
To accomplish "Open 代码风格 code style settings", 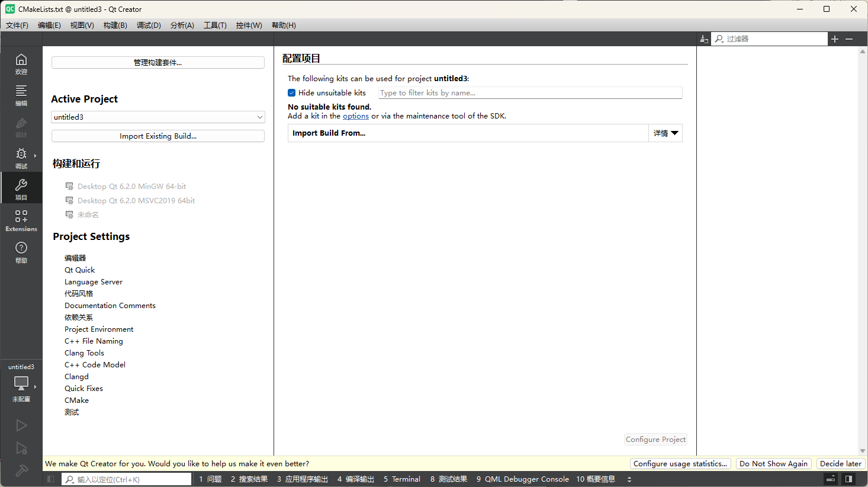I will pyautogui.click(x=79, y=294).
